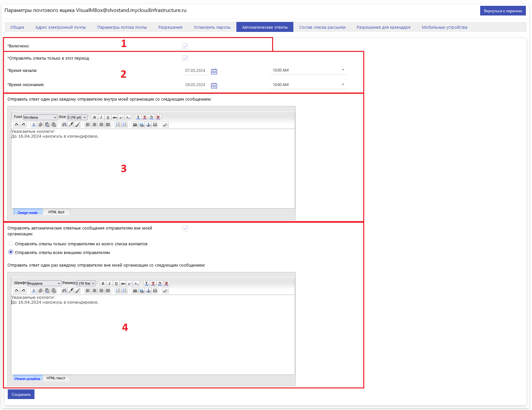Switch internal editor to Design mode
Viewport: 532px width, 410px height.
tap(28, 212)
